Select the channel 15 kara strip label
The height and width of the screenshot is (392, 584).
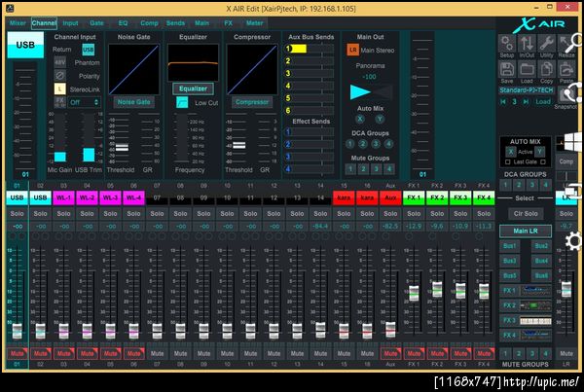[344, 197]
